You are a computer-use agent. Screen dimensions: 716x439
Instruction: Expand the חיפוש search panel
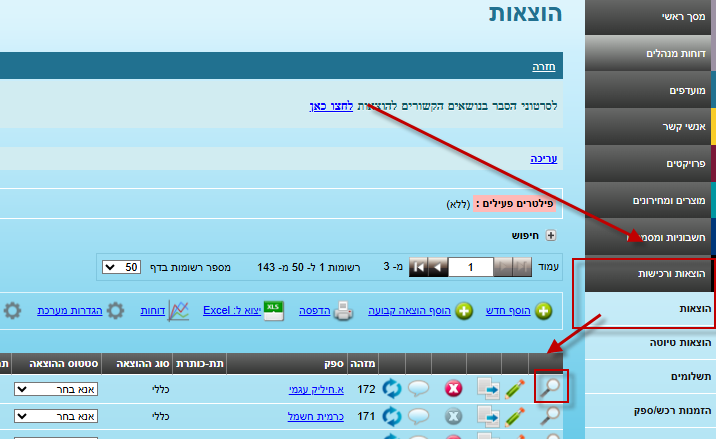click(549, 236)
